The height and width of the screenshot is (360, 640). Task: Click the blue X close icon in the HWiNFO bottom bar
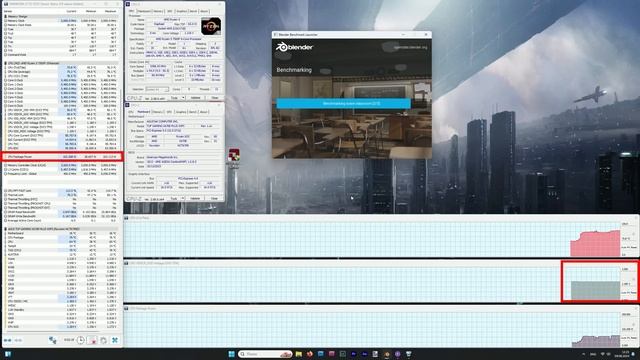tap(115, 340)
